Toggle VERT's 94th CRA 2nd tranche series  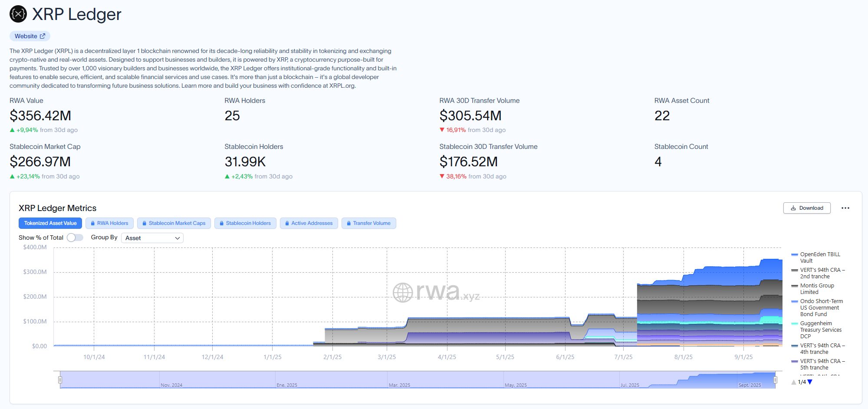[x=818, y=273]
